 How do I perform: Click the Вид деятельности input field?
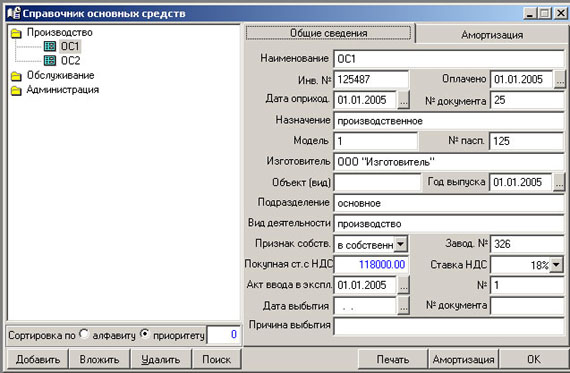449,224
